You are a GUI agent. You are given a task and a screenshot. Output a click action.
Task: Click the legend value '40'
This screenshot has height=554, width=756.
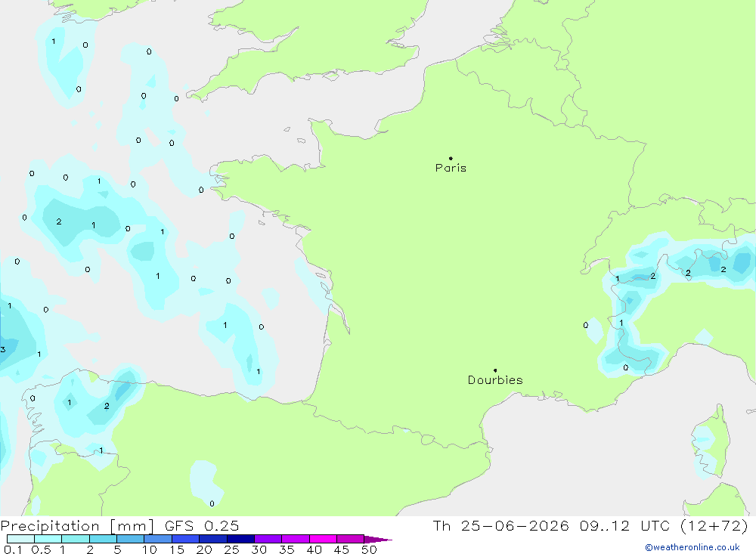point(314,549)
